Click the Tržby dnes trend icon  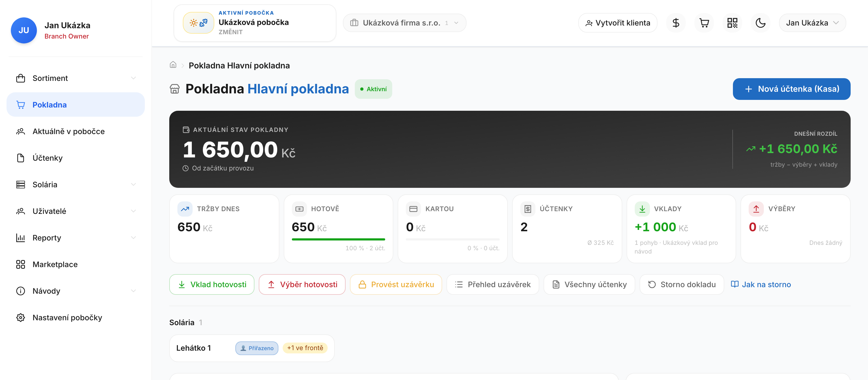[x=185, y=209]
